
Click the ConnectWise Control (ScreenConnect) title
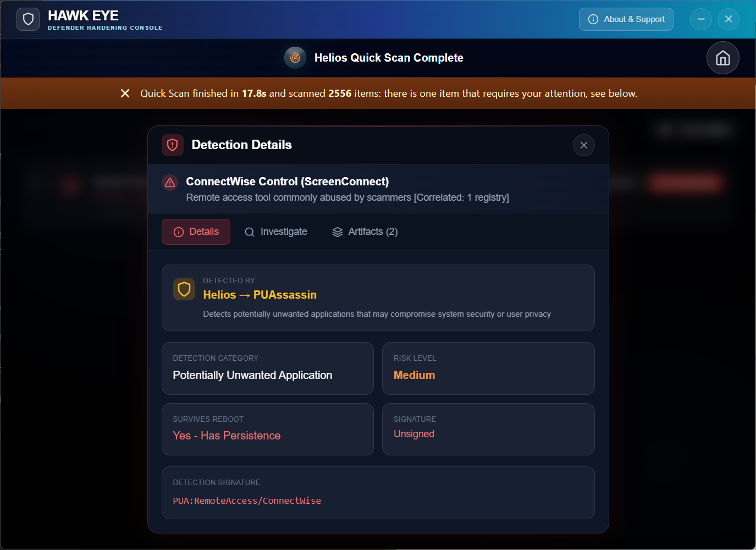[x=288, y=182]
